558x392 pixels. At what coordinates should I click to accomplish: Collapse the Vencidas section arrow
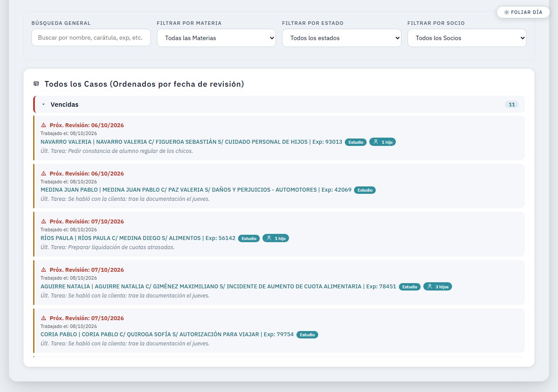pos(44,105)
